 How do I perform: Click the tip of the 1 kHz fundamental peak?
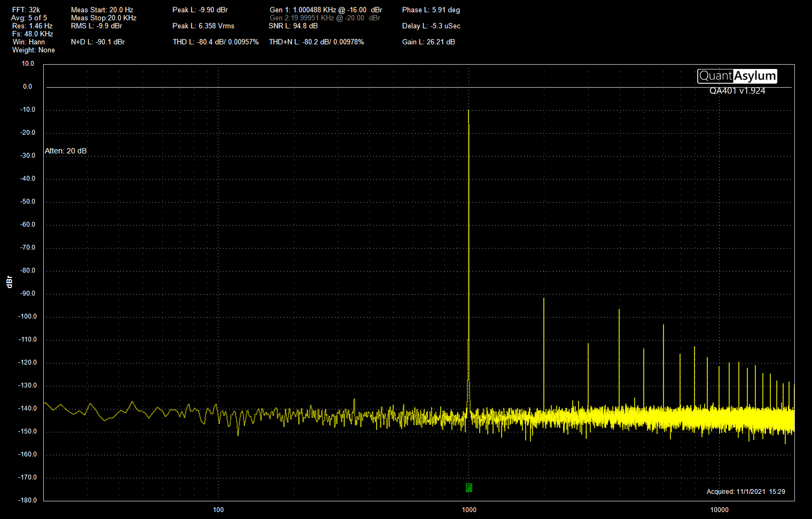[469, 111]
